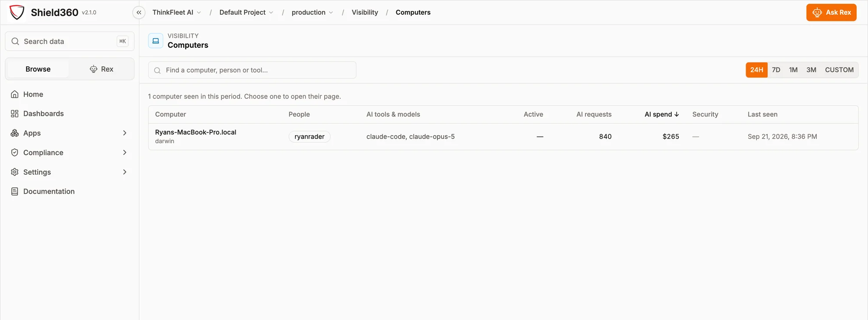Click the Apps icon in sidebar
This screenshot has width=868, height=320.
click(15, 133)
